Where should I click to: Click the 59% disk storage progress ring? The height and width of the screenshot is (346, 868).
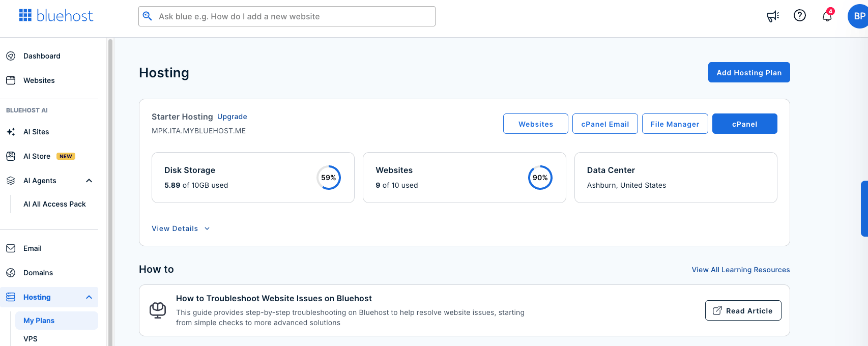pos(329,178)
